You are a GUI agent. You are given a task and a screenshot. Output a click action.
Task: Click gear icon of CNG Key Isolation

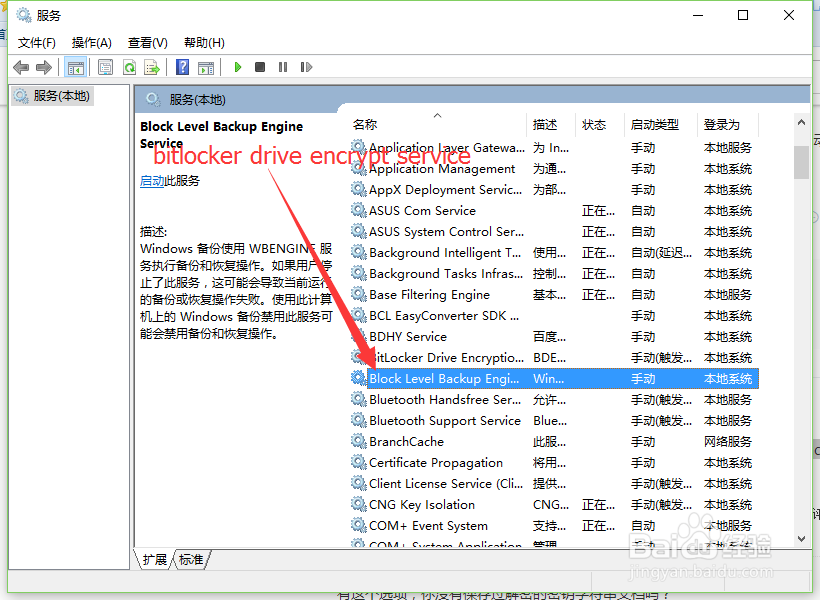[x=358, y=504]
